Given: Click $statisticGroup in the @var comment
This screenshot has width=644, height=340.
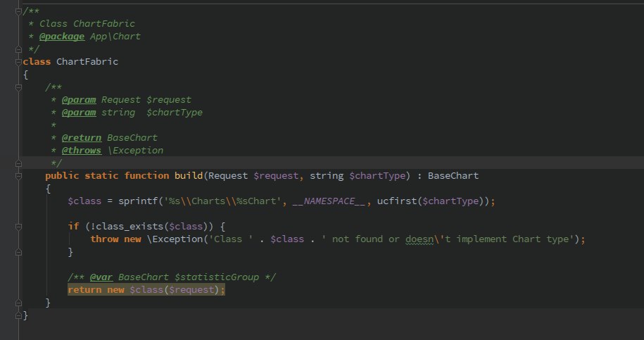Looking at the screenshot, I should tap(217, 277).
